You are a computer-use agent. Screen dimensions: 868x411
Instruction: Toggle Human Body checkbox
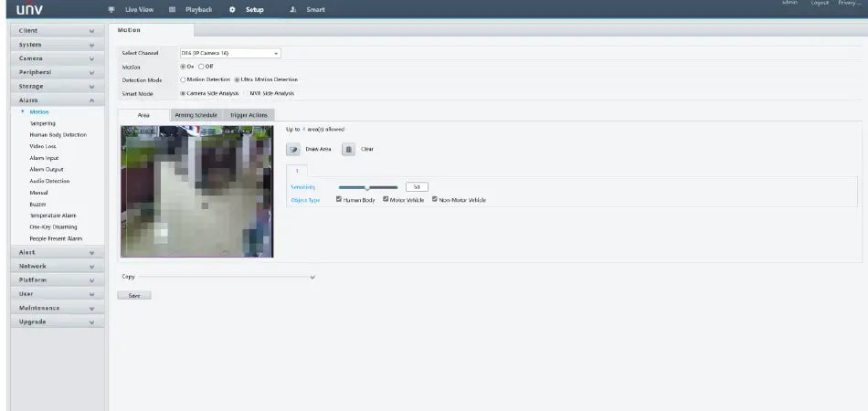click(339, 200)
